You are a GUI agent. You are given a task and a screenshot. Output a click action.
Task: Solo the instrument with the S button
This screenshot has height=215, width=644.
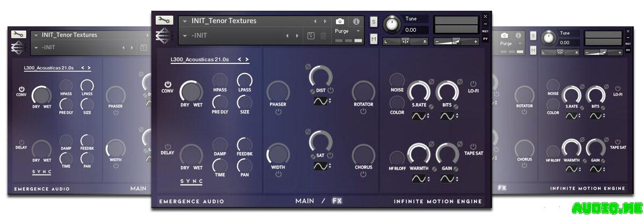click(374, 21)
